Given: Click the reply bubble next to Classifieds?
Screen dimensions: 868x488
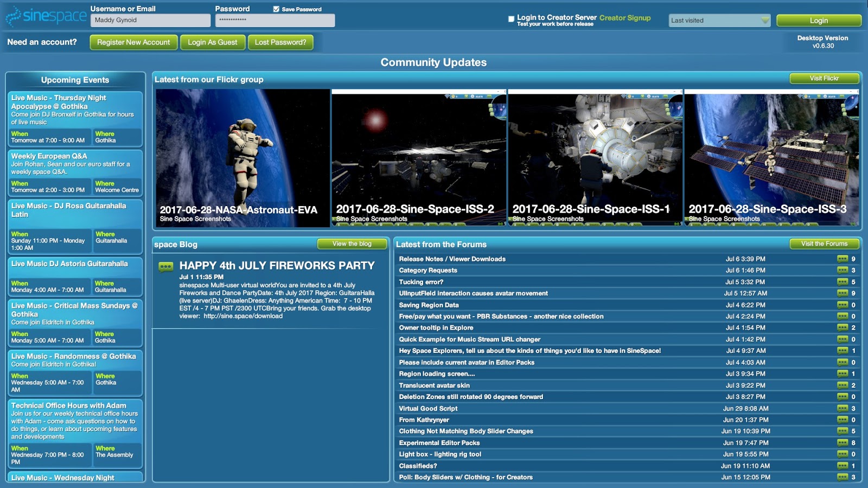Looking at the screenshot, I should [843, 466].
